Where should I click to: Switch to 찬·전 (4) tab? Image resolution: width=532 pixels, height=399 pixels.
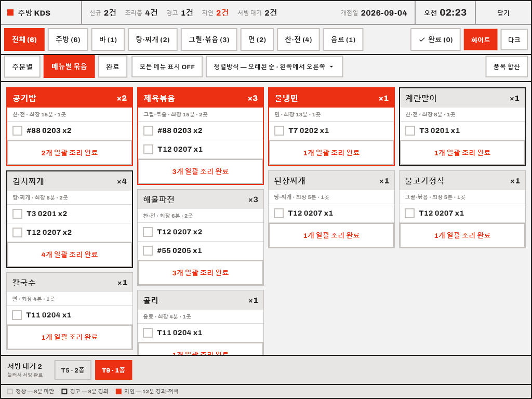(298, 39)
